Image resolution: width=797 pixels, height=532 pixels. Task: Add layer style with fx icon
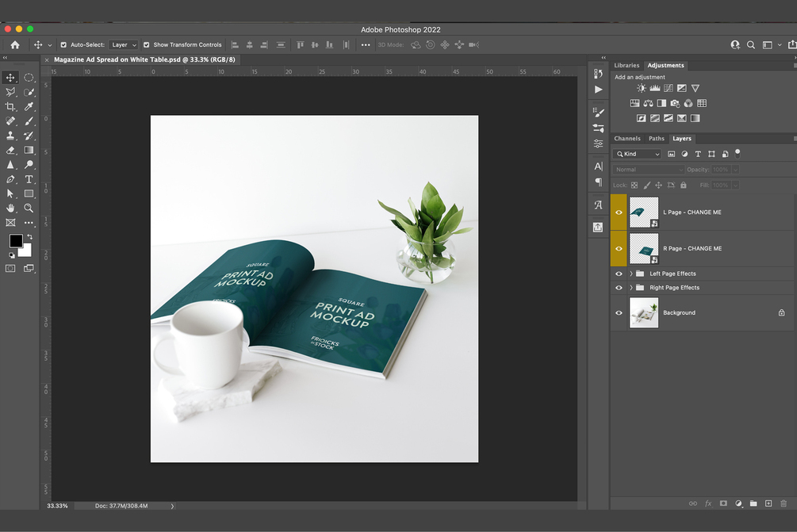coord(708,503)
